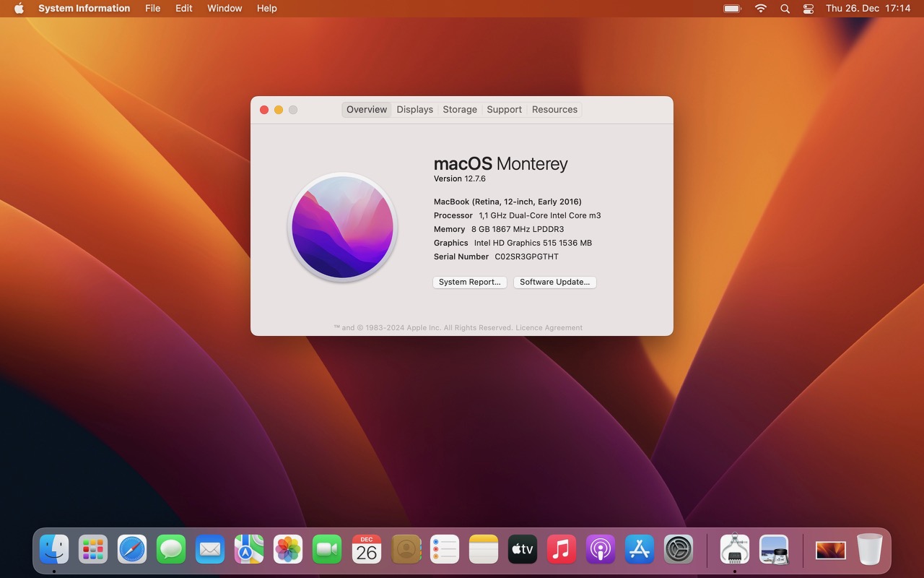Open App Store from the Dock

640,550
